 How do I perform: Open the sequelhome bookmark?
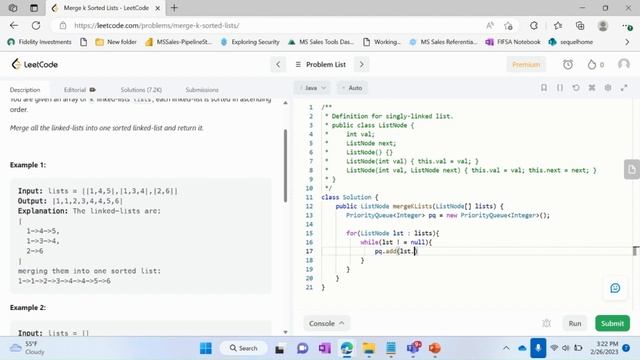click(571, 42)
